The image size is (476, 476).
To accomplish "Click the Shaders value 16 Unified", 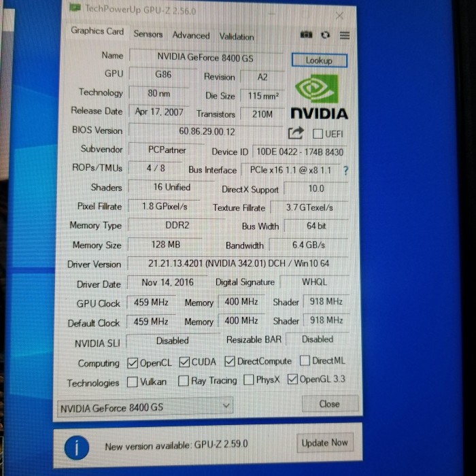I will pyautogui.click(x=171, y=187).
